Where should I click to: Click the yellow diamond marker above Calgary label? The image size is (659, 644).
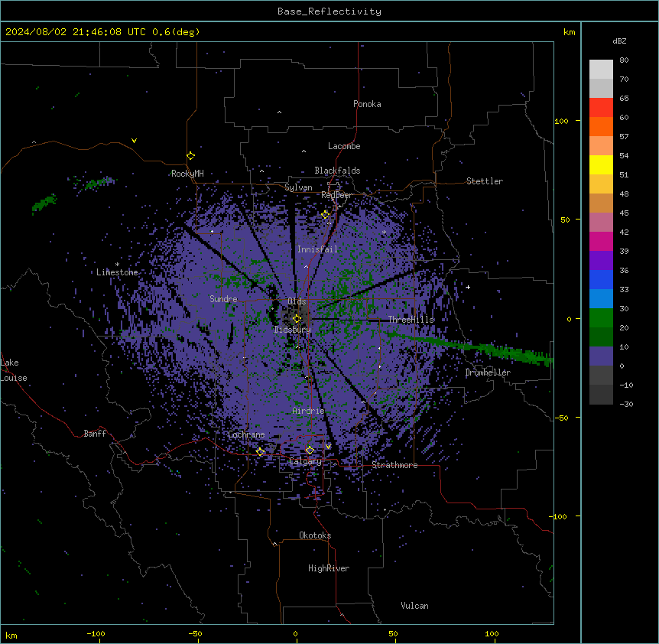pyautogui.click(x=310, y=450)
